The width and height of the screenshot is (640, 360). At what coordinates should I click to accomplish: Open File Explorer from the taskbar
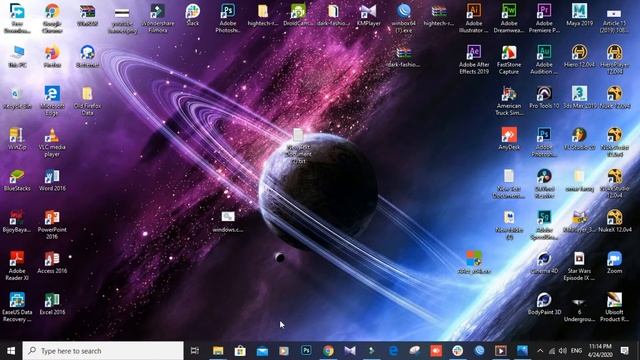tap(218, 351)
